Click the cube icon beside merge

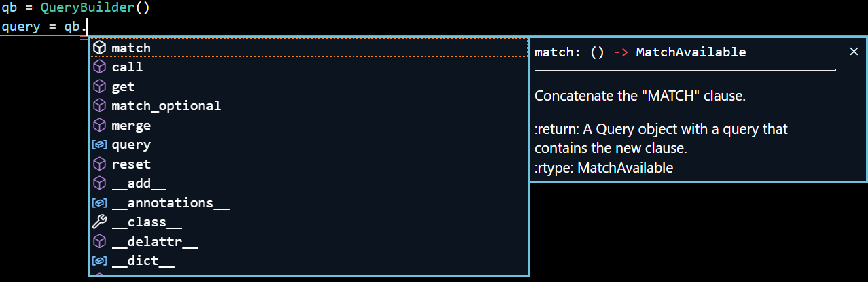click(100, 126)
